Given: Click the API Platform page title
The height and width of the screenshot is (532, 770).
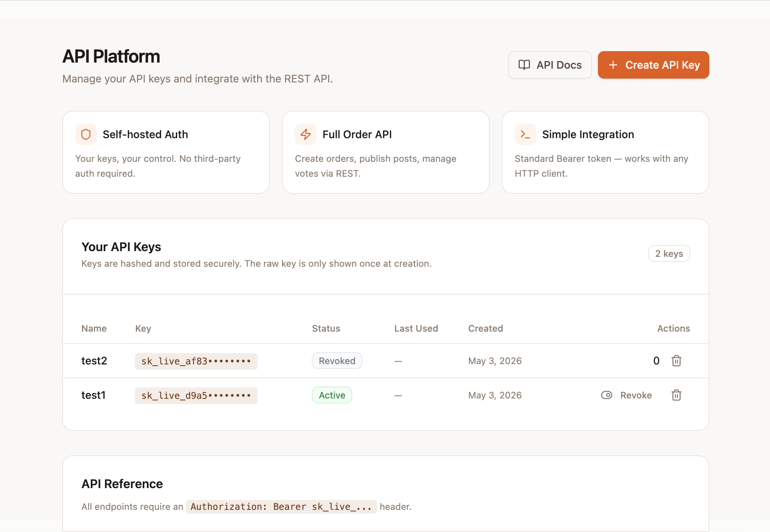Looking at the screenshot, I should [111, 56].
